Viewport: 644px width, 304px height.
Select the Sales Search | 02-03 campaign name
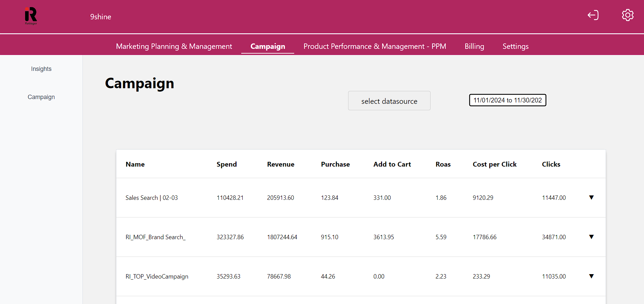pyautogui.click(x=152, y=198)
